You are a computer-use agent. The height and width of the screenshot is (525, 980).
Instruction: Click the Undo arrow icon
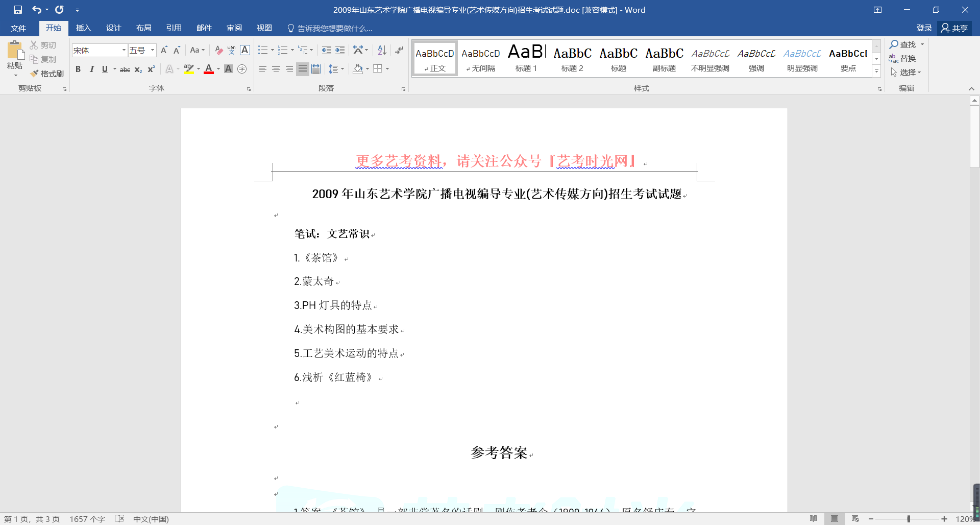click(36, 10)
